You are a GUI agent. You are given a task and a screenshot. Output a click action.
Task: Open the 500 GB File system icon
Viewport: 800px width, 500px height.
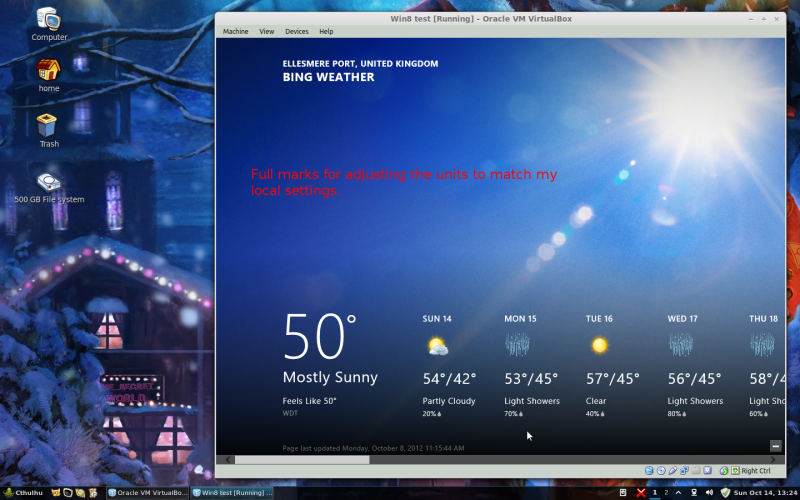tap(49, 188)
